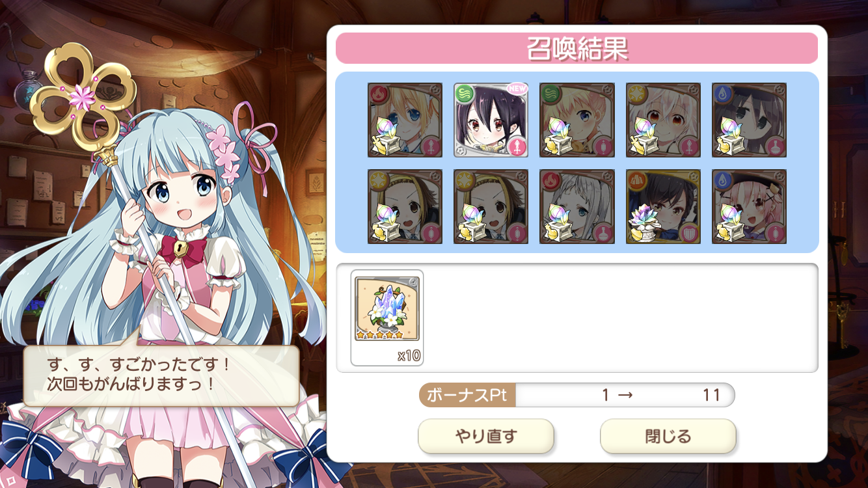The width and height of the screenshot is (868, 488).
Task: Select the wind-element orange-haired character card
Action: [x=577, y=120]
